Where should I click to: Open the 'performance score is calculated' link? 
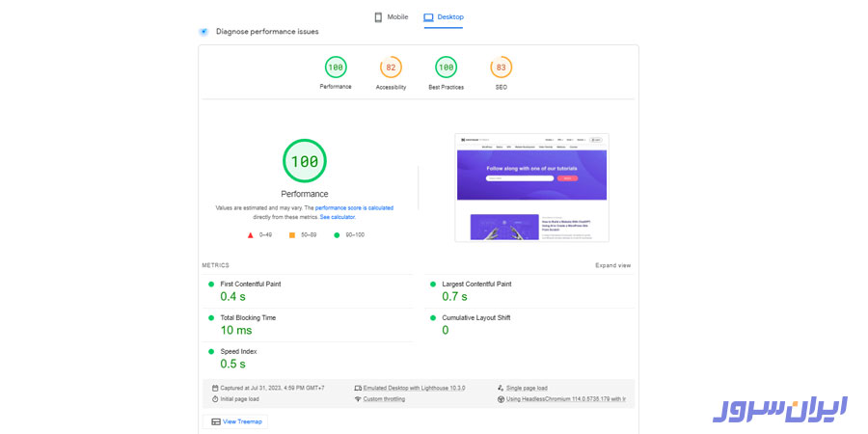pyautogui.click(x=354, y=207)
